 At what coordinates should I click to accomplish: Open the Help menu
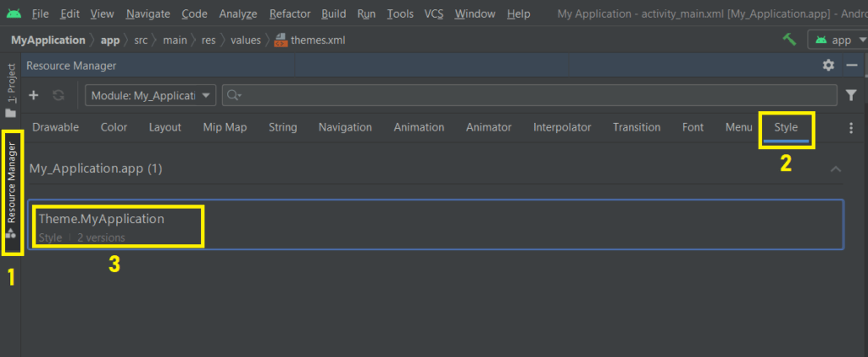[519, 14]
